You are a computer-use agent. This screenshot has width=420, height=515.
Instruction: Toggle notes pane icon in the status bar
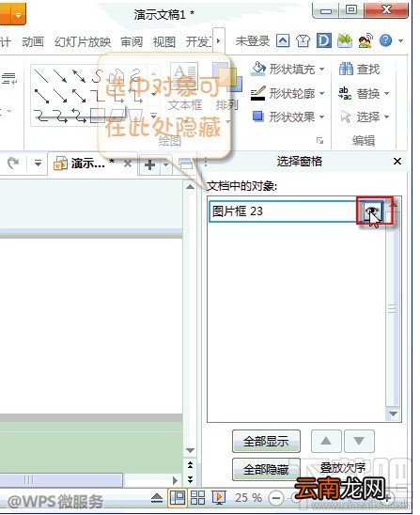pos(157,498)
